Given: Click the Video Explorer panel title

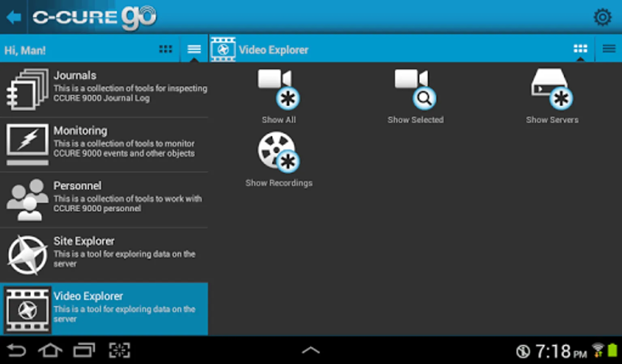Looking at the screenshot, I should point(273,50).
